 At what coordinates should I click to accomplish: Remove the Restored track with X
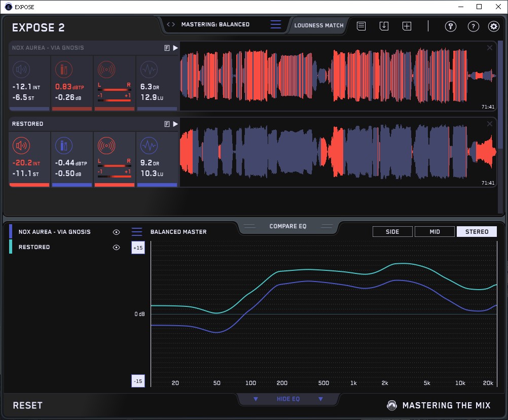pyautogui.click(x=490, y=124)
